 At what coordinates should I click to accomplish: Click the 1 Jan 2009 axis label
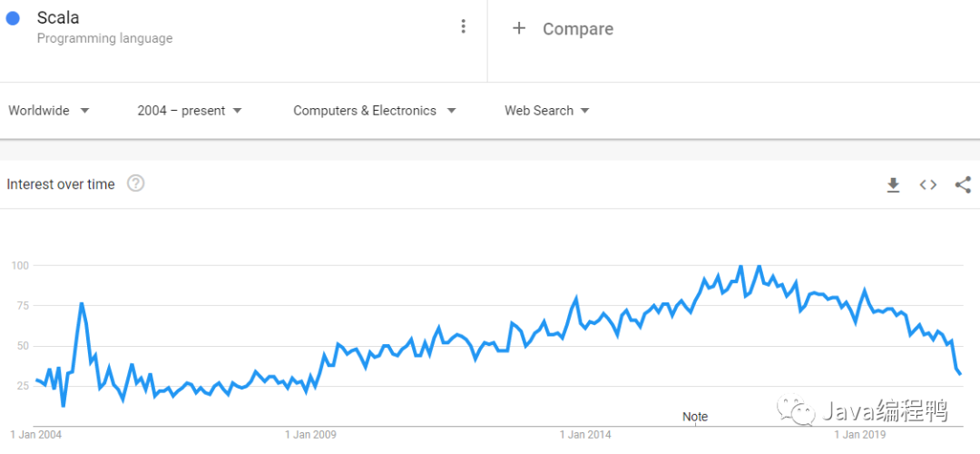(310, 435)
